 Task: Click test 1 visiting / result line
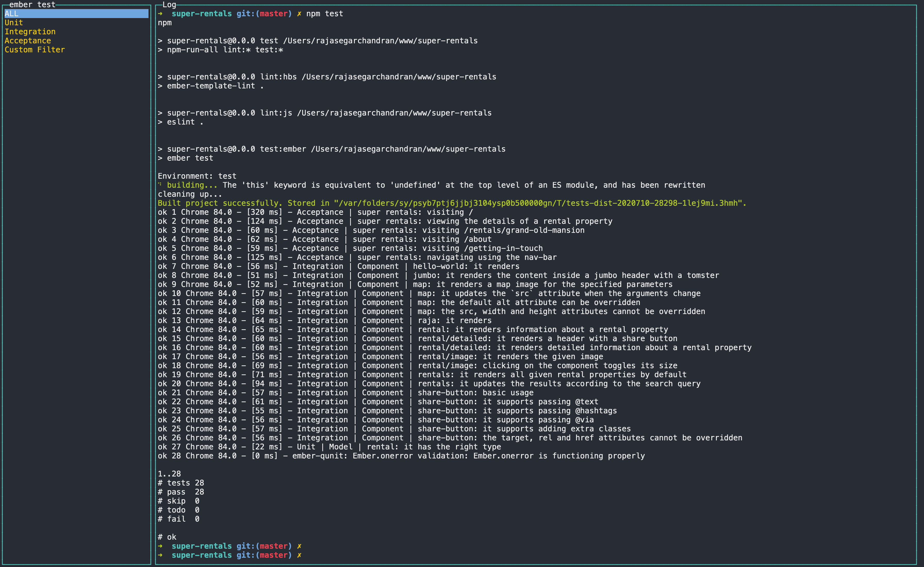point(315,212)
